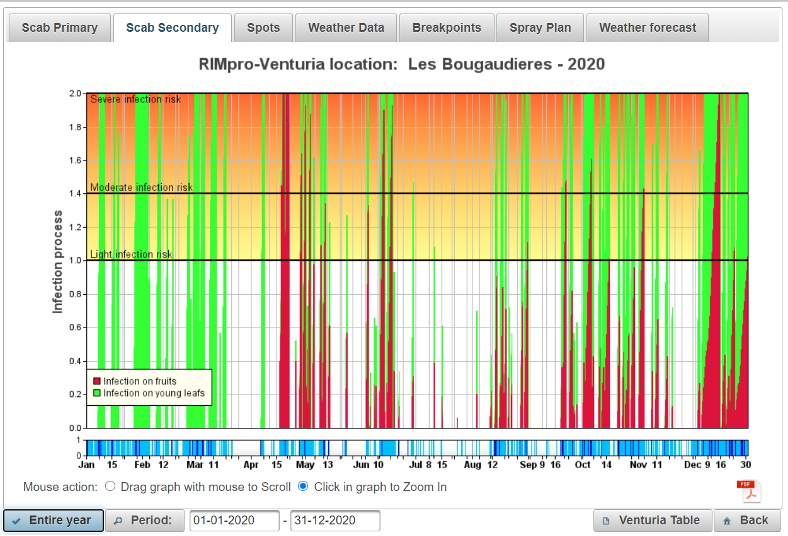Click the end date field 31-12-2020
This screenshot has width=788, height=536.
pos(335,521)
